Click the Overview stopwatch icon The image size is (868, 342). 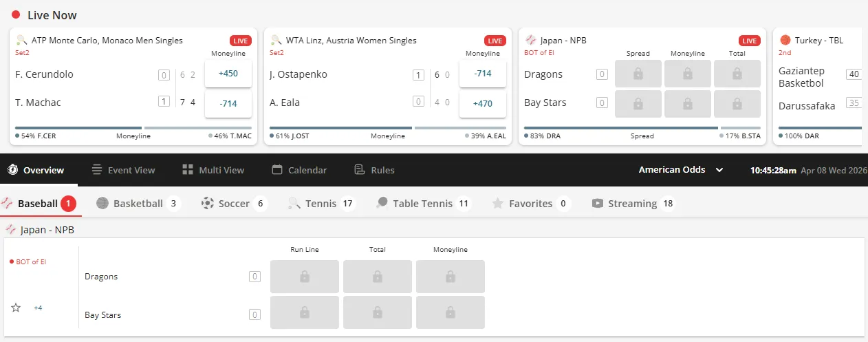12,170
